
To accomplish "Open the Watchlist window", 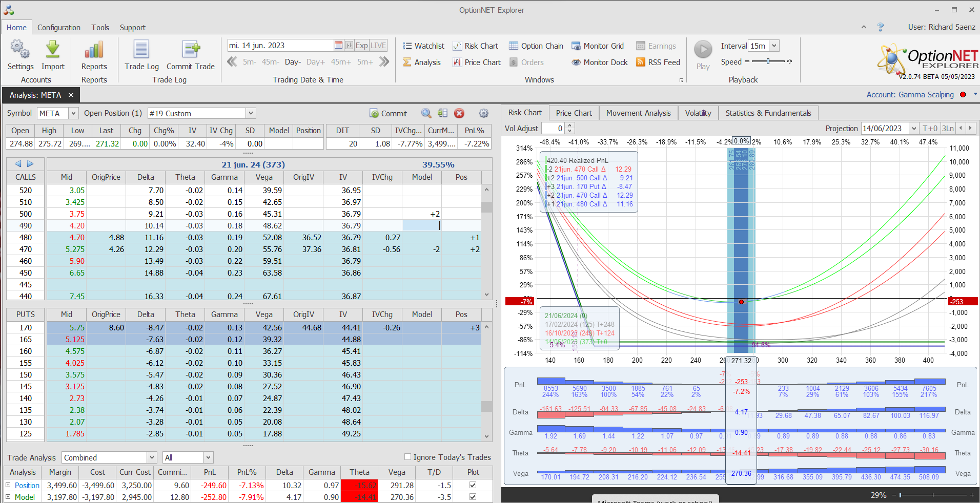I will point(423,46).
